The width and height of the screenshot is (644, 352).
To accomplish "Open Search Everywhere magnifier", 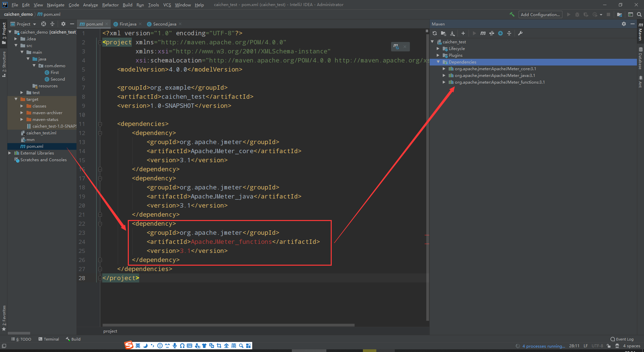I will coord(639,14).
